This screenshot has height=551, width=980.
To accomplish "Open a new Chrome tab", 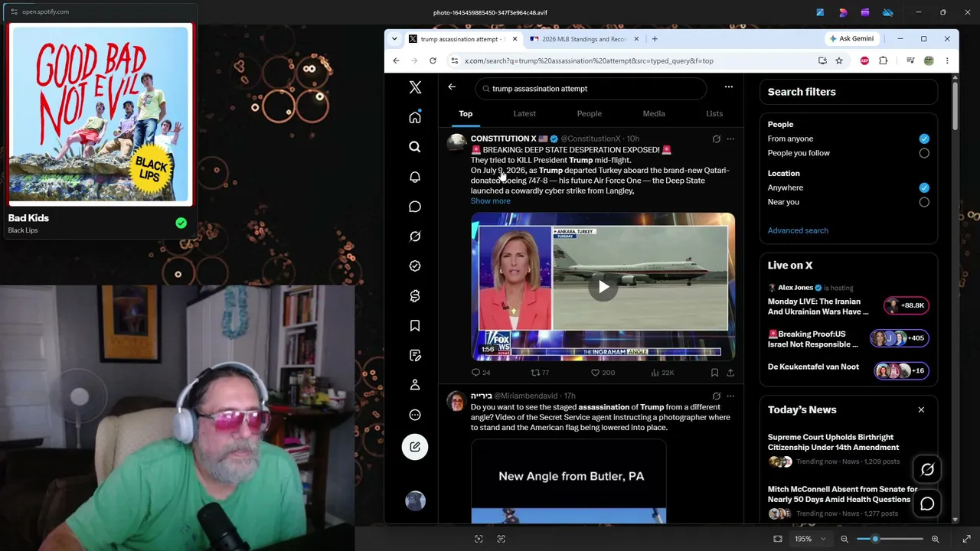I will click(655, 39).
